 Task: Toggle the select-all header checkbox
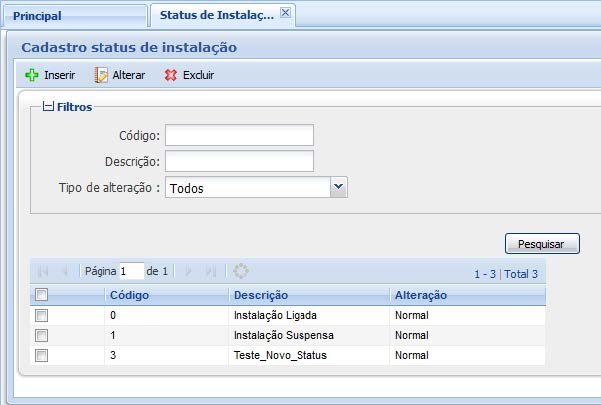[x=41, y=295]
